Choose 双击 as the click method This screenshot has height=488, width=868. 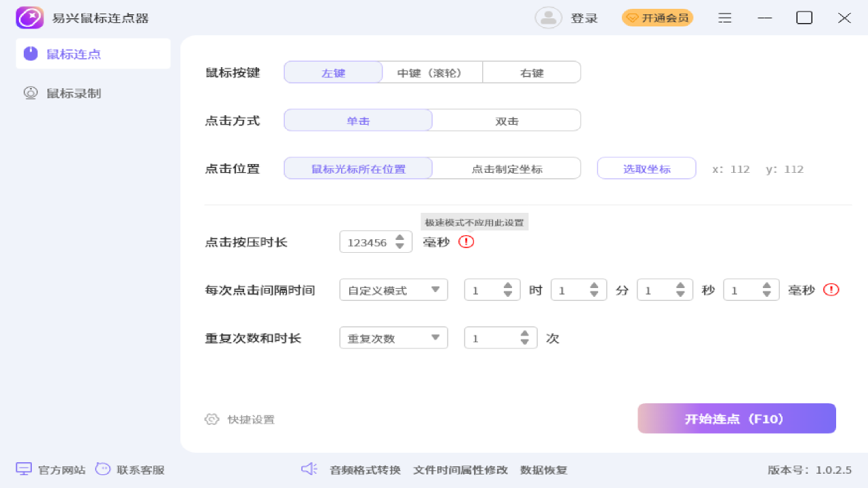click(x=507, y=121)
